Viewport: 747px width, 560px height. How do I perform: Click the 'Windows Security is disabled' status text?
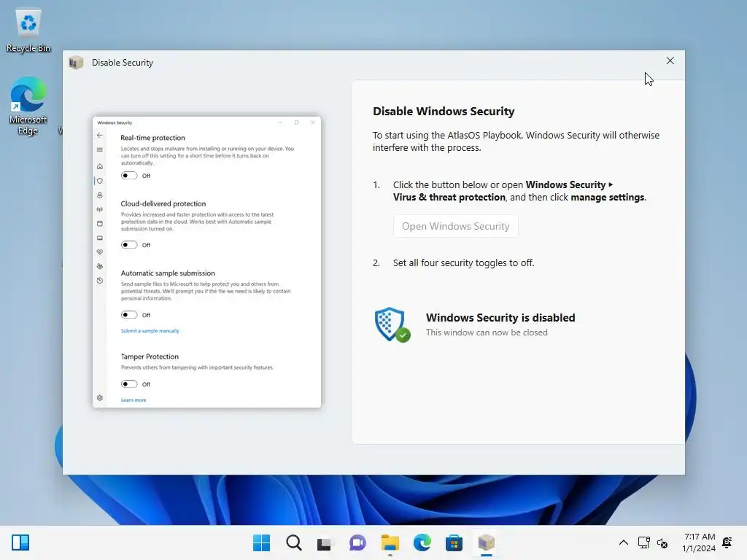500,318
